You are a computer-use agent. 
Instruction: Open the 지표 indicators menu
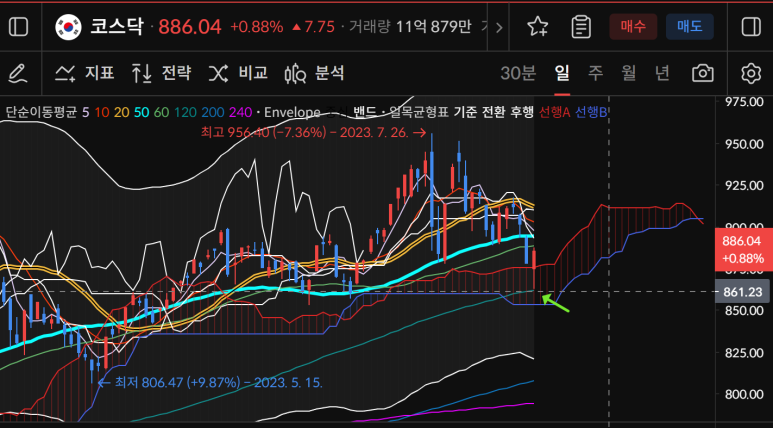click(x=84, y=73)
